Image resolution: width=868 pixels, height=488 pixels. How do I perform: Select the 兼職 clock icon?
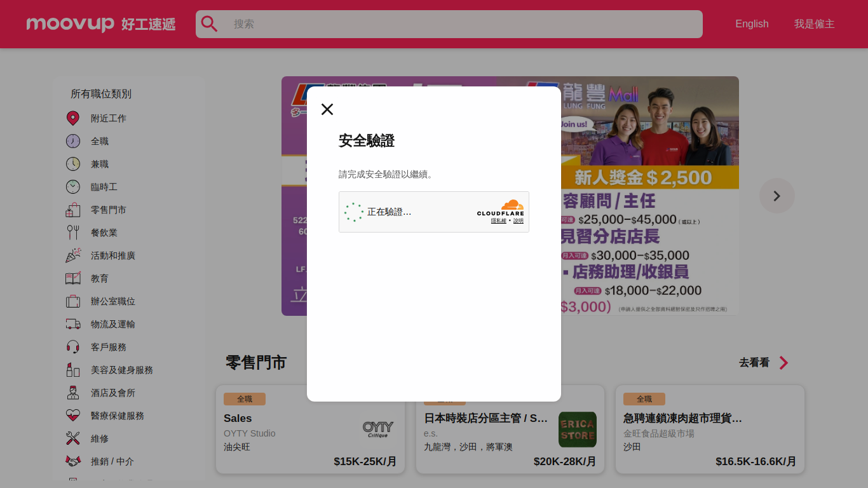(73, 164)
